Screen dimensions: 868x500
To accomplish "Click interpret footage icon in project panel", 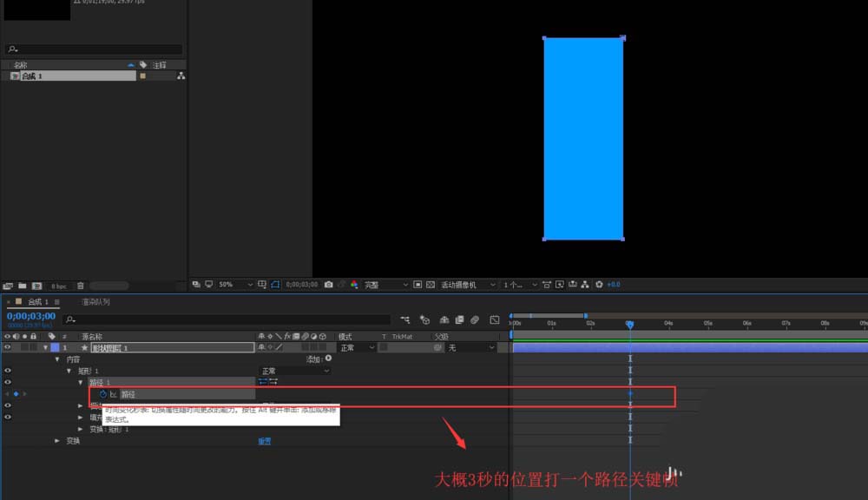I will [8, 286].
